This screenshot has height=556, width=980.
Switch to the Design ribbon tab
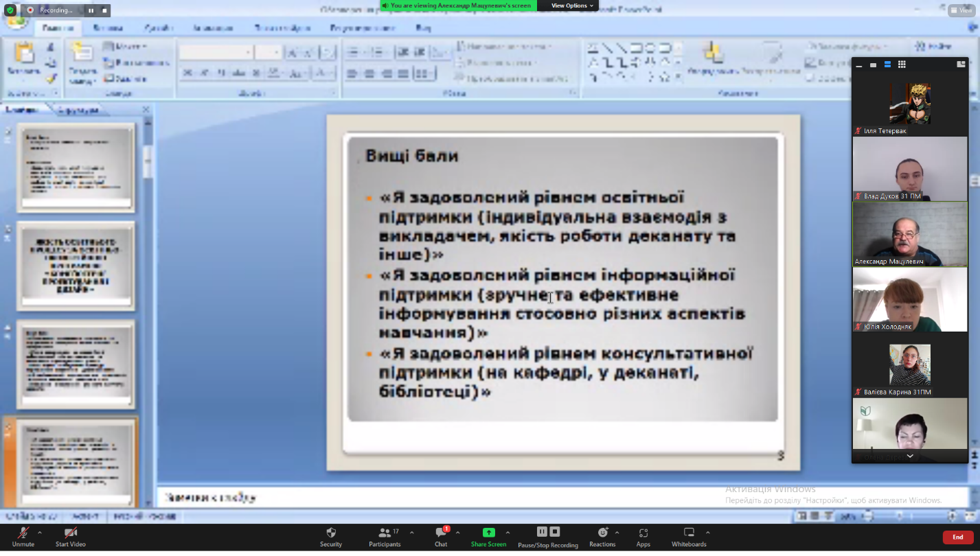point(159,28)
